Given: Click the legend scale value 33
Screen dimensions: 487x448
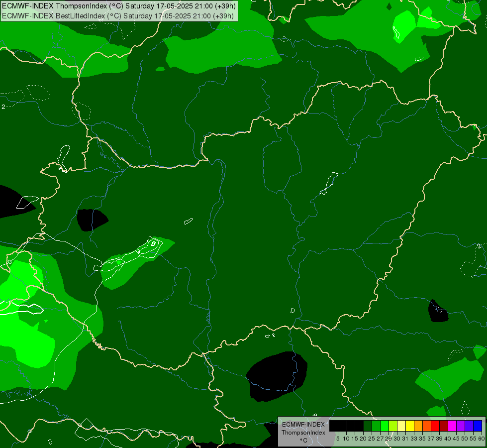Looking at the screenshot, I should [414, 439].
